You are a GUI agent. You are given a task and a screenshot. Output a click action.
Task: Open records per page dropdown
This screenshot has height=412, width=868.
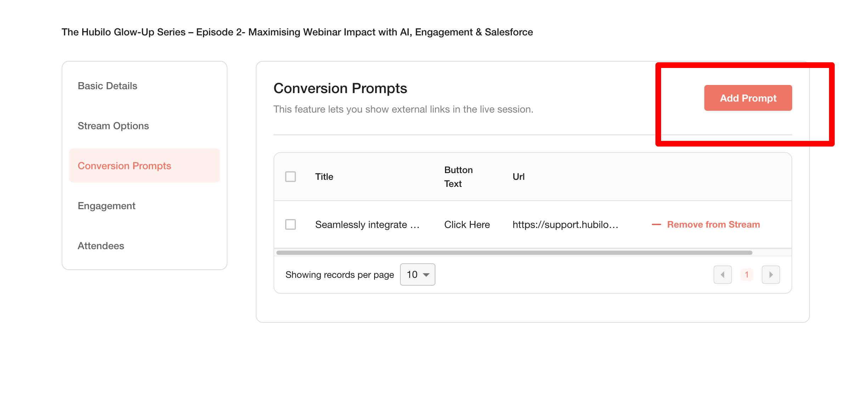(x=417, y=275)
